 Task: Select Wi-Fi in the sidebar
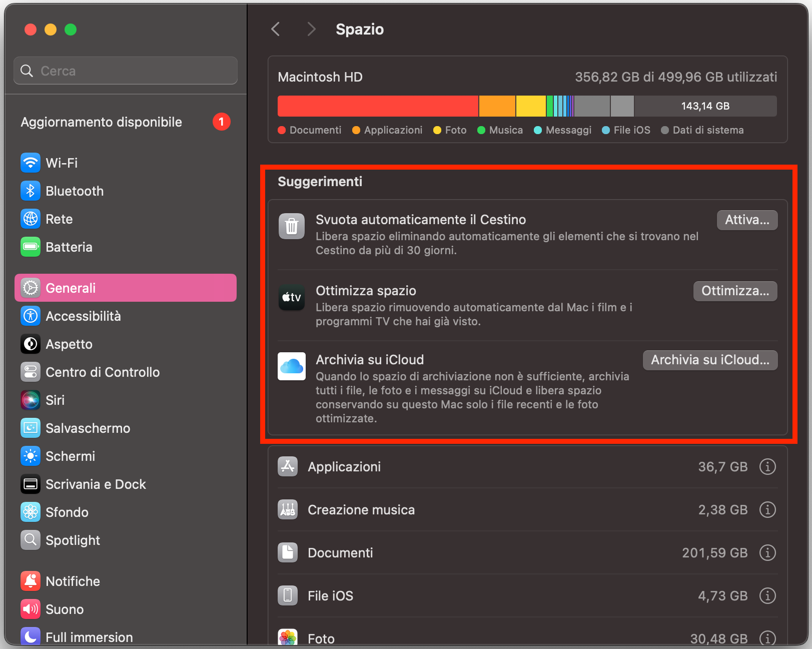pyautogui.click(x=126, y=163)
